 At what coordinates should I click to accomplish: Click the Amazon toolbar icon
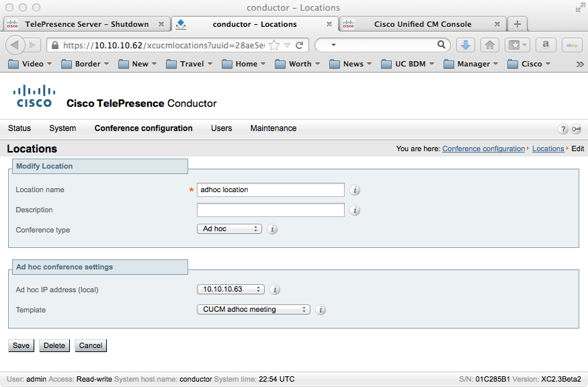[545, 46]
